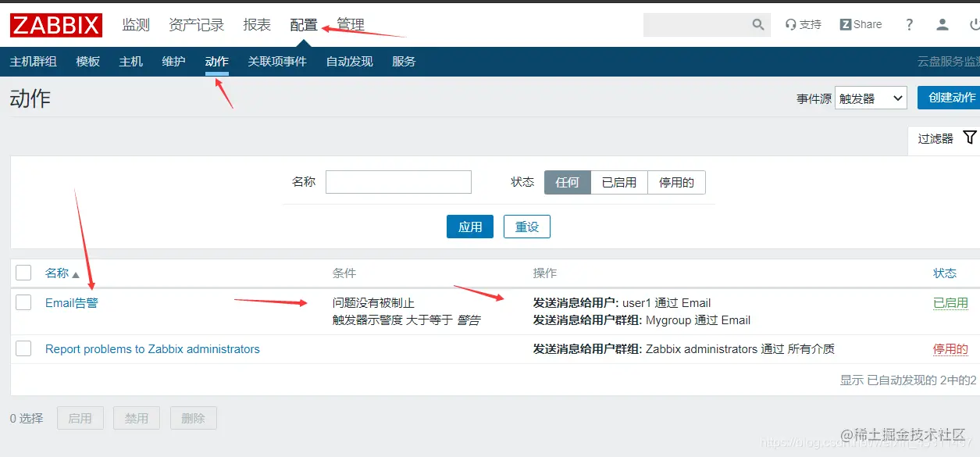
Task: Click the 禁用 bulk button
Action: pos(137,418)
